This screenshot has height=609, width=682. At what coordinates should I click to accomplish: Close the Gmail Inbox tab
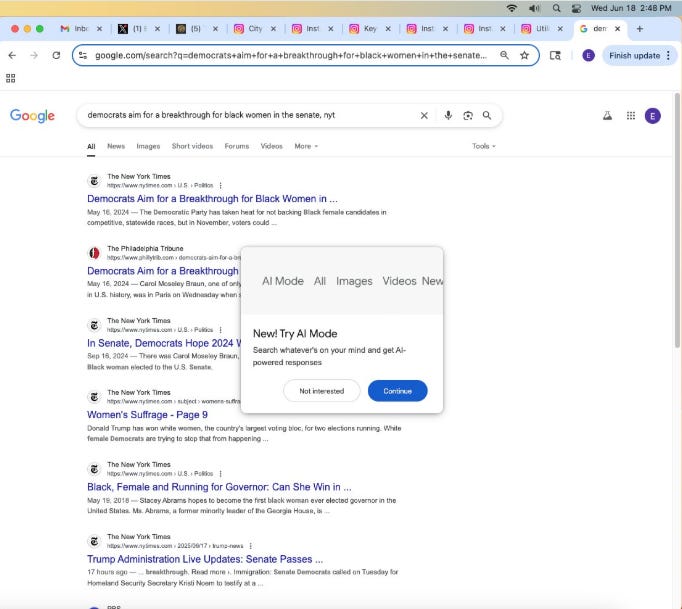99,29
